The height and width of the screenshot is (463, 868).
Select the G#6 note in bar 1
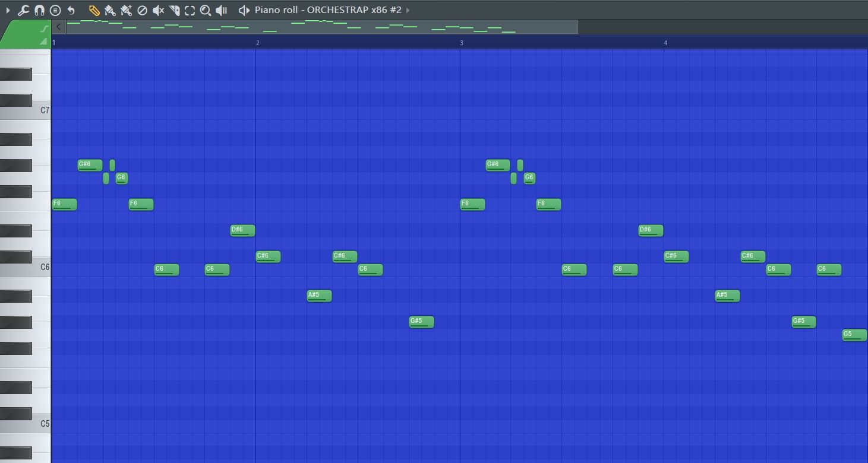point(90,165)
